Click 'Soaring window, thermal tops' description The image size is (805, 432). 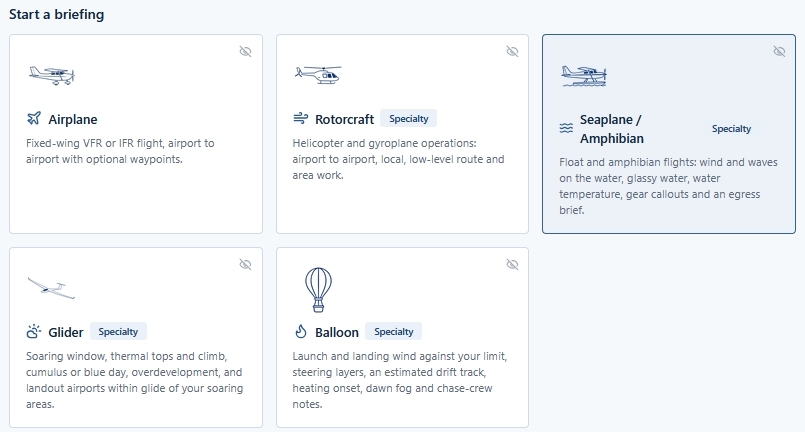tap(135, 380)
